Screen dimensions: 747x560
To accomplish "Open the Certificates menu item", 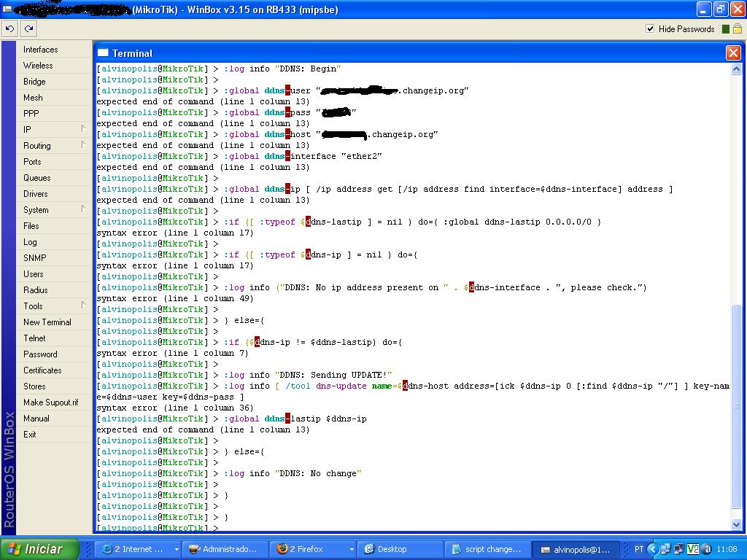I will coord(54,370).
